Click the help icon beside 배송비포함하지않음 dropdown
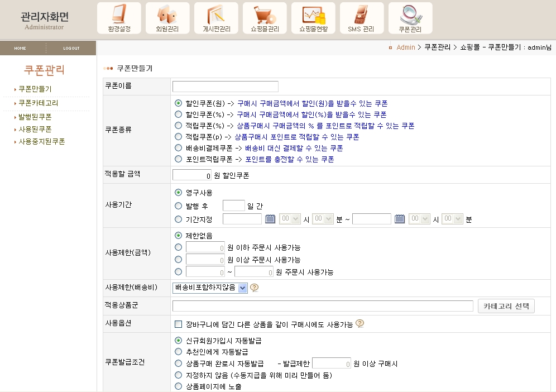Viewport: 556px width, 392px height. [255, 288]
